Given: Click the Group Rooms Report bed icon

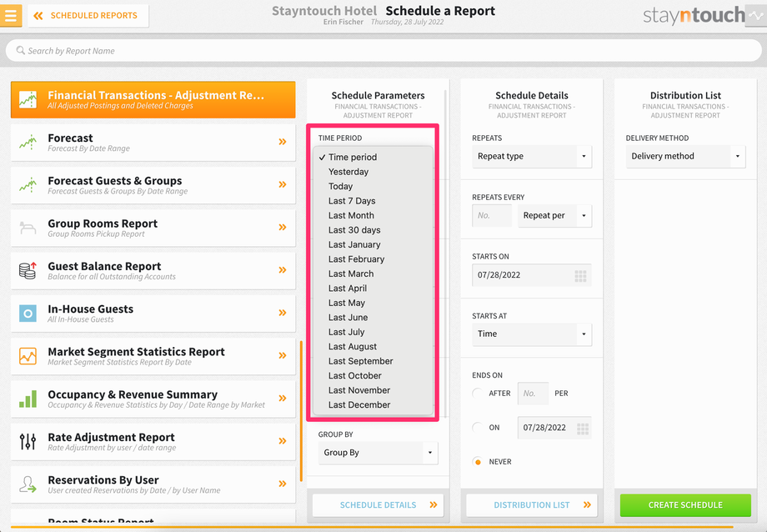Looking at the screenshot, I should tap(28, 228).
